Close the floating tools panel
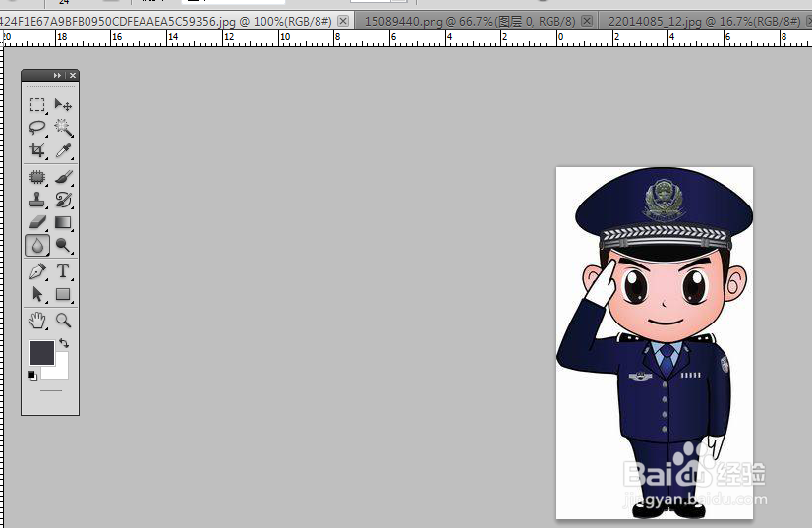This screenshot has height=528, width=812. [73, 75]
